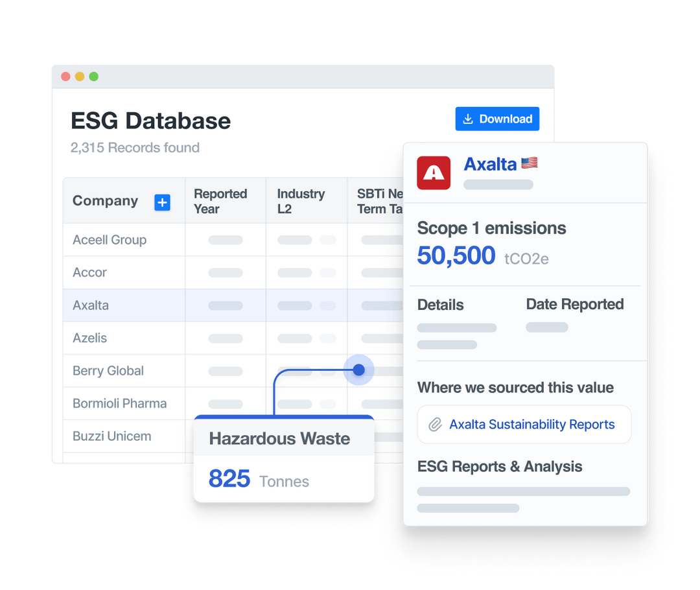Select the red Axalta logo icon
This screenshot has height=590, width=700.
(x=433, y=172)
